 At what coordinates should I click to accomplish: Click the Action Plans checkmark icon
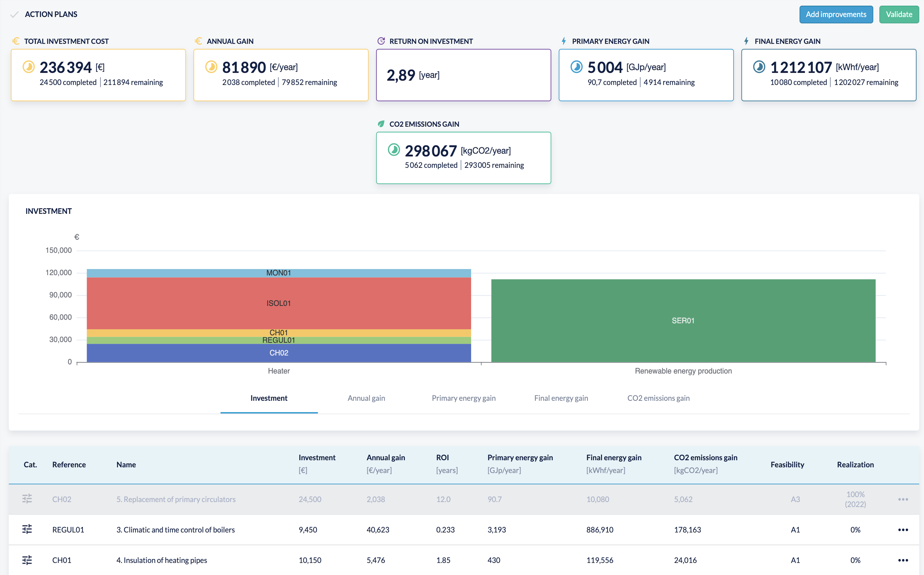(15, 15)
